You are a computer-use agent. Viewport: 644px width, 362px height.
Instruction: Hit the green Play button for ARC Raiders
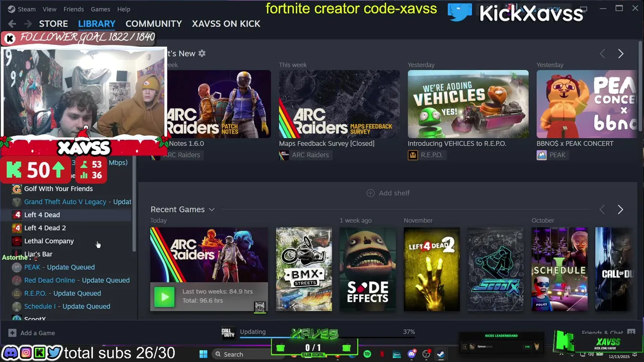click(165, 297)
